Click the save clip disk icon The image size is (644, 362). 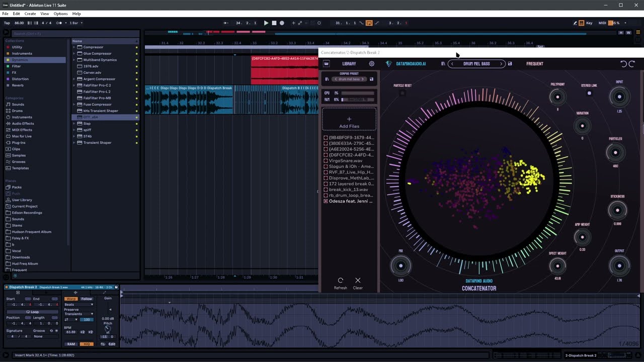click(116, 287)
